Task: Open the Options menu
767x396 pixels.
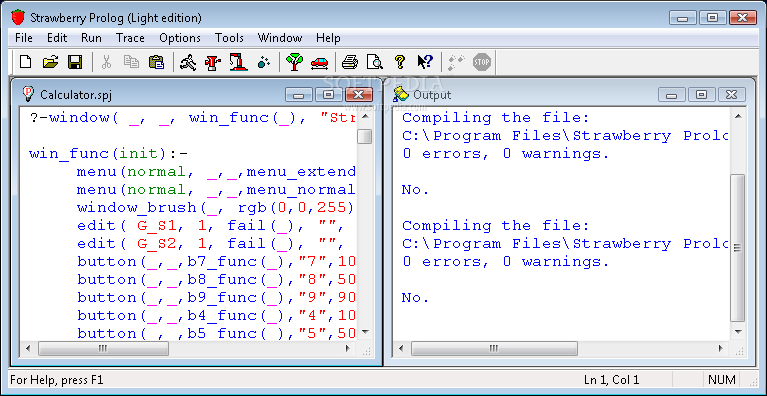Action: [180, 38]
